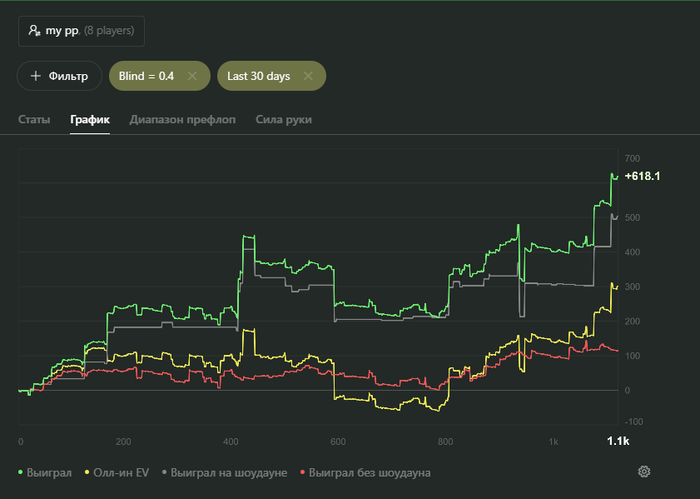Open the Blind = 0.4 filter chip
The image size is (700, 499).
point(146,76)
